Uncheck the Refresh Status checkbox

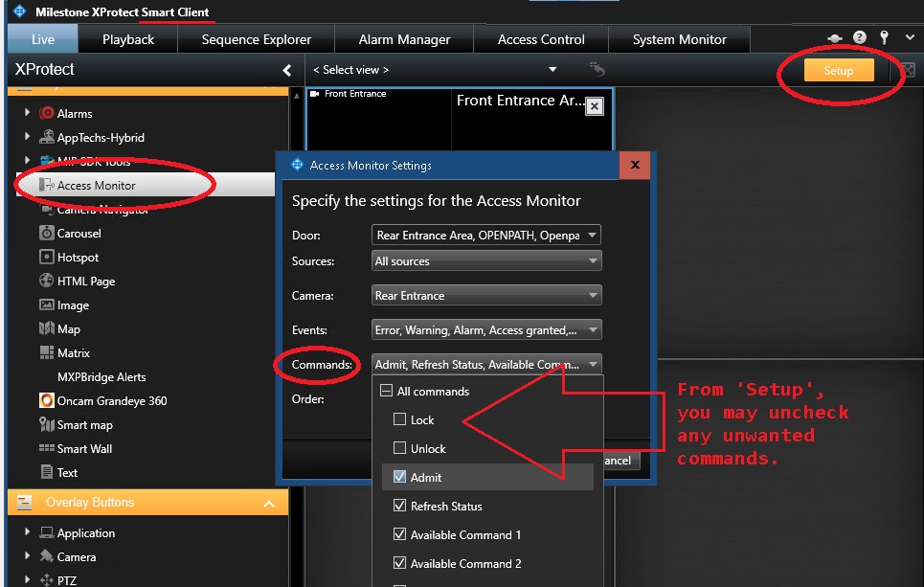tap(399, 506)
